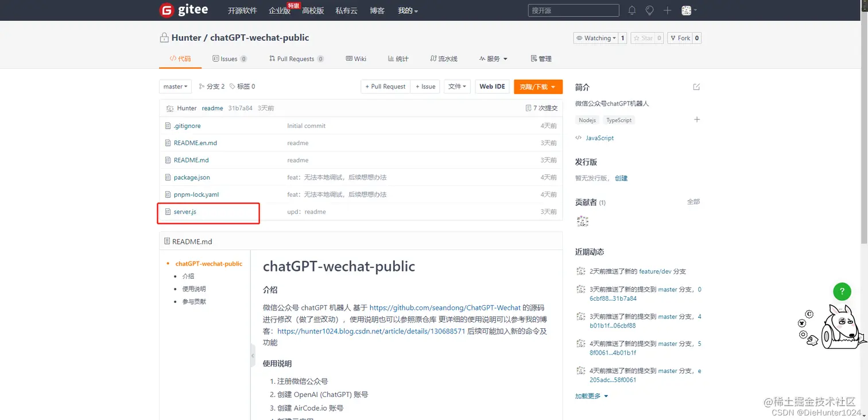Click 全部 to view all contributors

693,202
